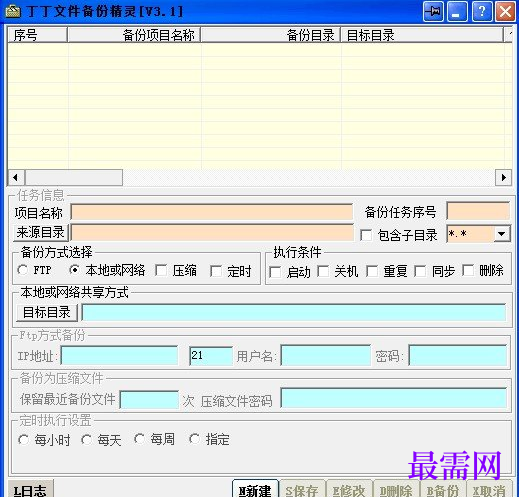Enable the 压缩 compression checkbox
Screen dimensions: 520x497
tap(161, 271)
